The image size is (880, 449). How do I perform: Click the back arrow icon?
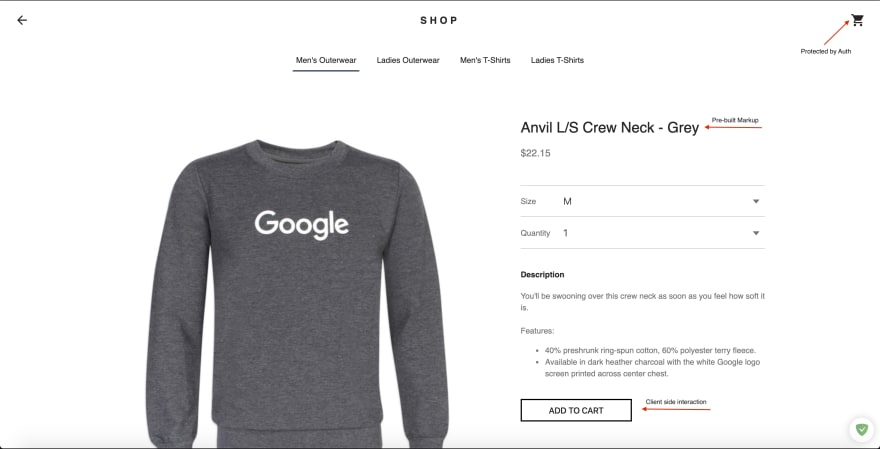coord(22,20)
